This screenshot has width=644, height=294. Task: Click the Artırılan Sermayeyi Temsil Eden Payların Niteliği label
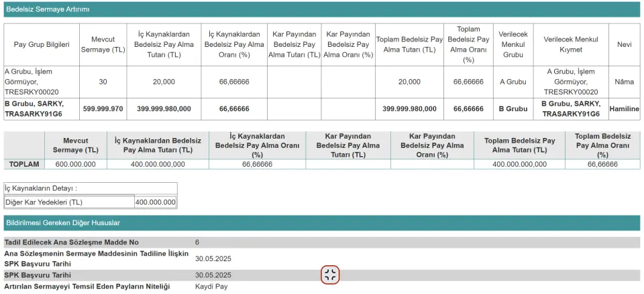click(87, 287)
